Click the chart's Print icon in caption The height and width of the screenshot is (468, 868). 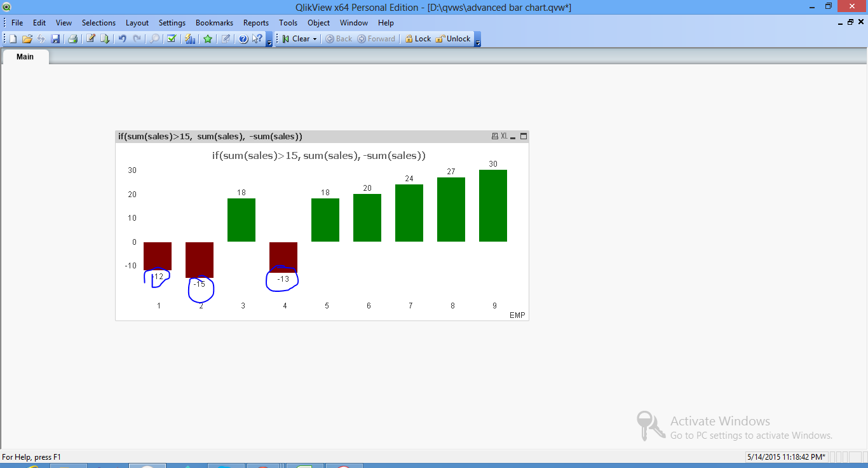[x=495, y=136]
